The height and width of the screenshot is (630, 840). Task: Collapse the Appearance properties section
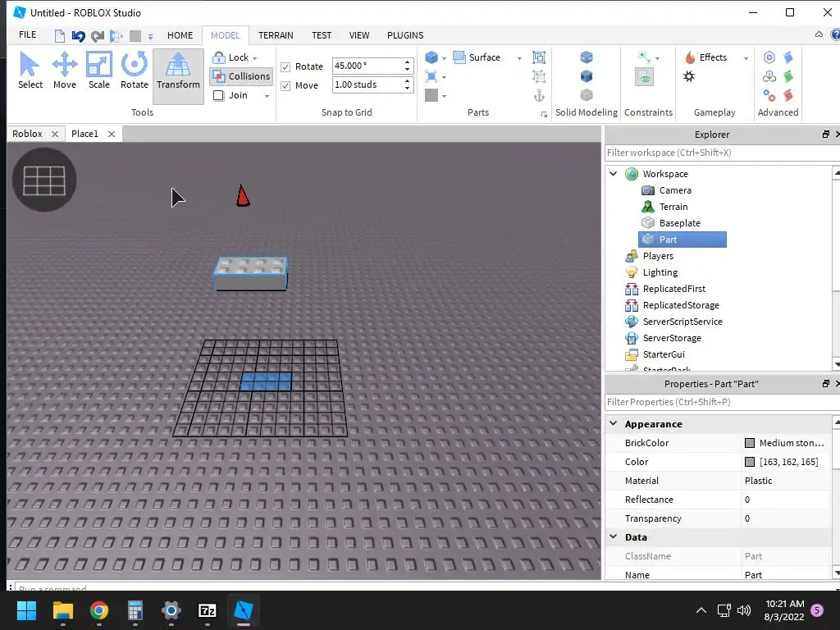click(614, 423)
